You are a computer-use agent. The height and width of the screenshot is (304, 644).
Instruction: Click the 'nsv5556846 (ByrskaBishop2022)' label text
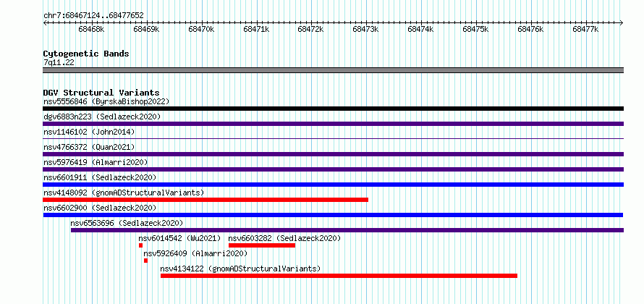106,101
